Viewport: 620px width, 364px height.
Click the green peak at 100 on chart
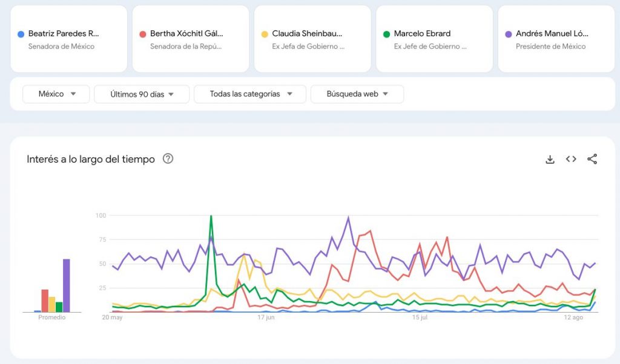(x=211, y=216)
